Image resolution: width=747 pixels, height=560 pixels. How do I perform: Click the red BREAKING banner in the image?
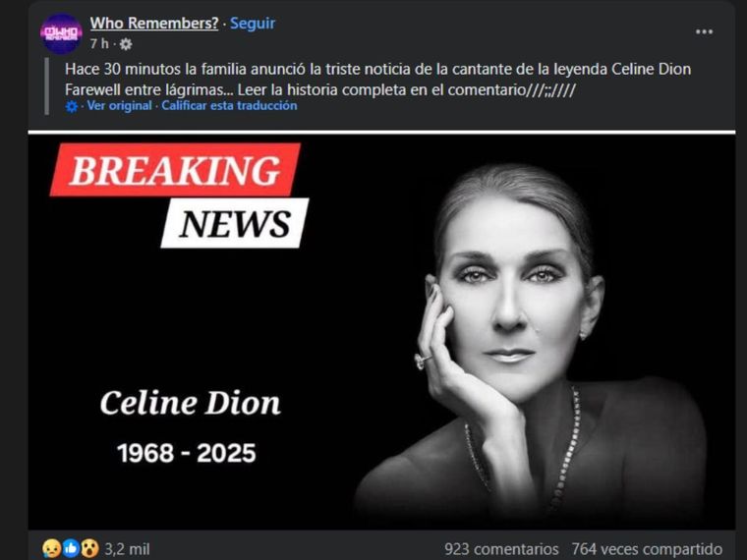click(175, 170)
